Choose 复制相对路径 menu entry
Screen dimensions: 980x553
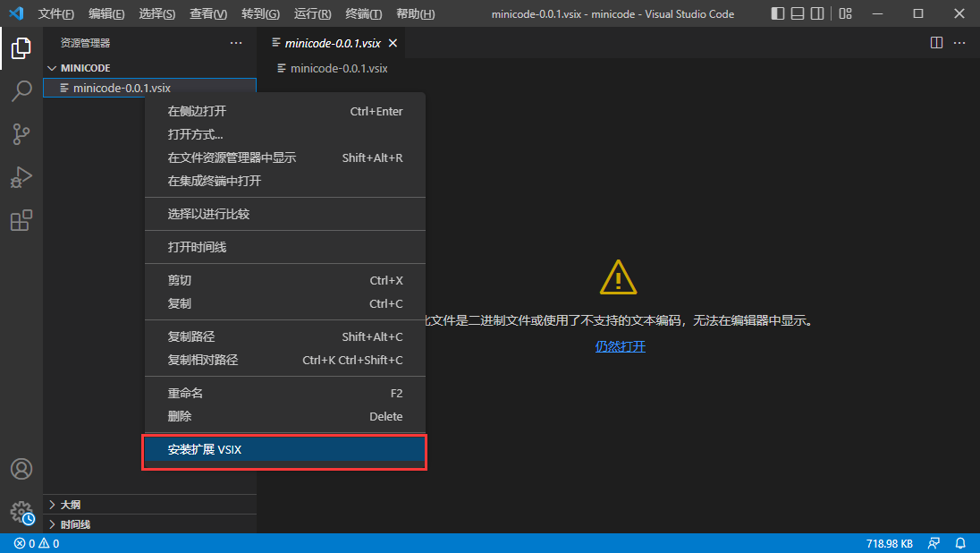[285, 360]
